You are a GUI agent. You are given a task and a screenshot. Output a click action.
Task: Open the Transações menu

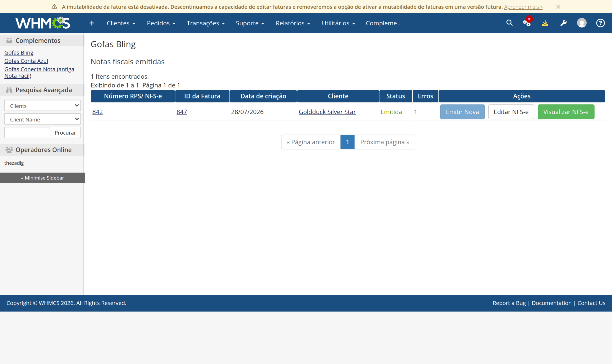206,23
